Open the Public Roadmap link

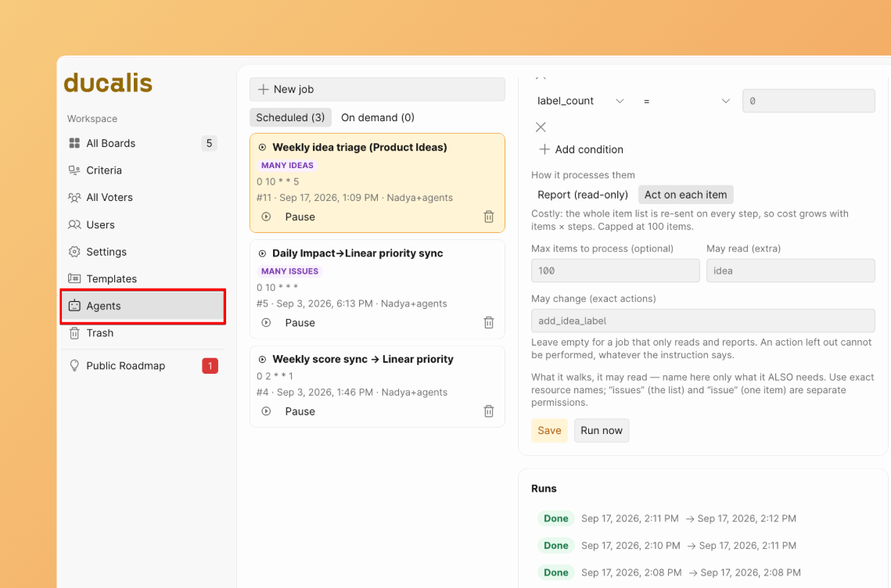click(x=142, y=365)
